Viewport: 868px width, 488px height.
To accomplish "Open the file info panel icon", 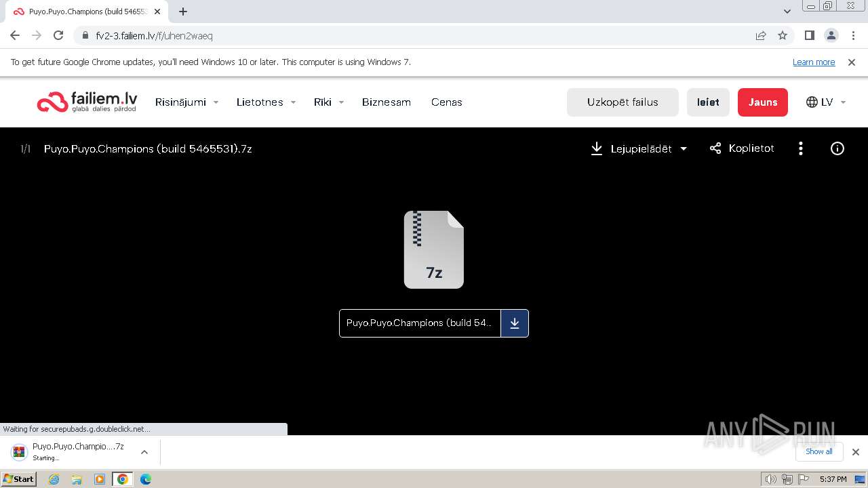I will coord(837,148).
